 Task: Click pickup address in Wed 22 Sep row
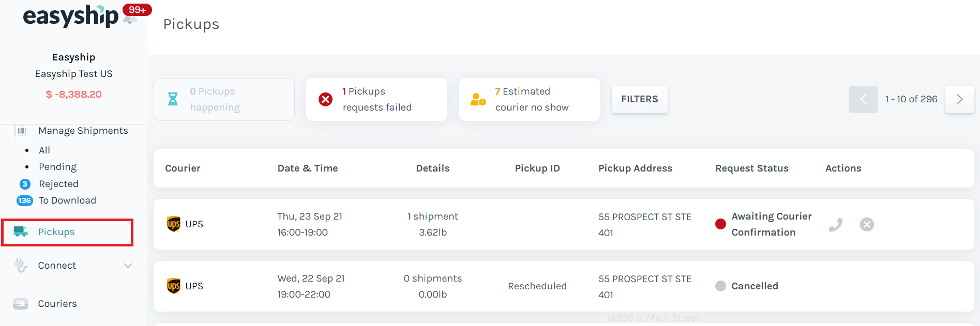pyautogui.click(x=645, y=287)
